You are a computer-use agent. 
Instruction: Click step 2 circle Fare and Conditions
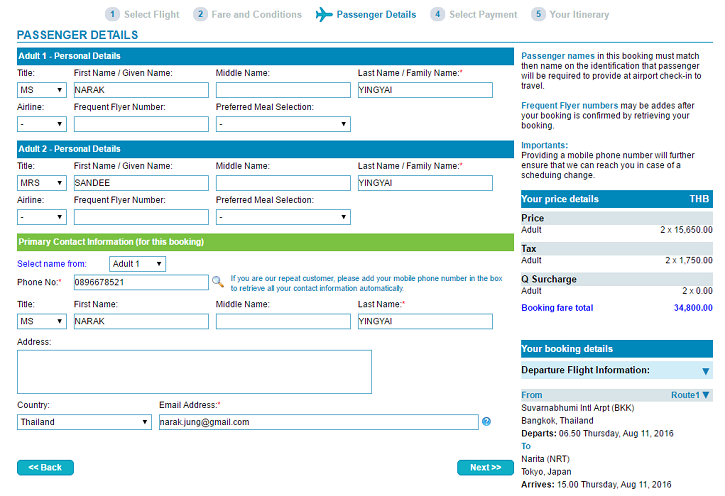[x=200, y=14]
